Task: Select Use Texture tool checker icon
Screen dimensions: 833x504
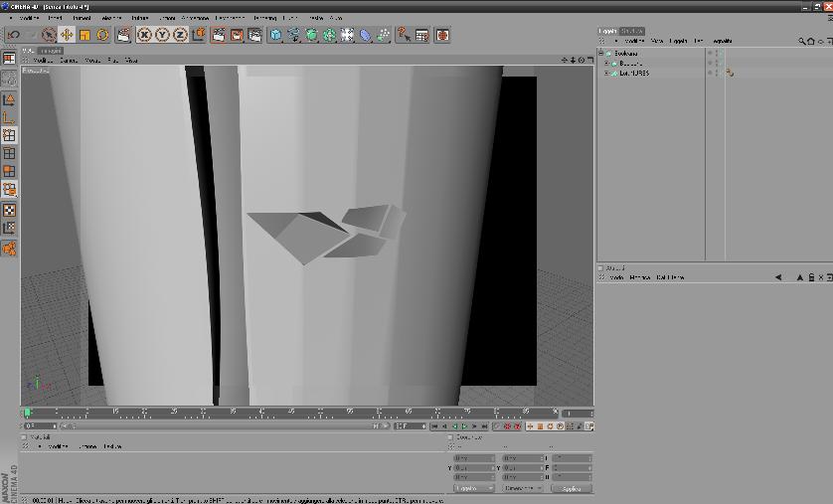Action: point(9,210)
